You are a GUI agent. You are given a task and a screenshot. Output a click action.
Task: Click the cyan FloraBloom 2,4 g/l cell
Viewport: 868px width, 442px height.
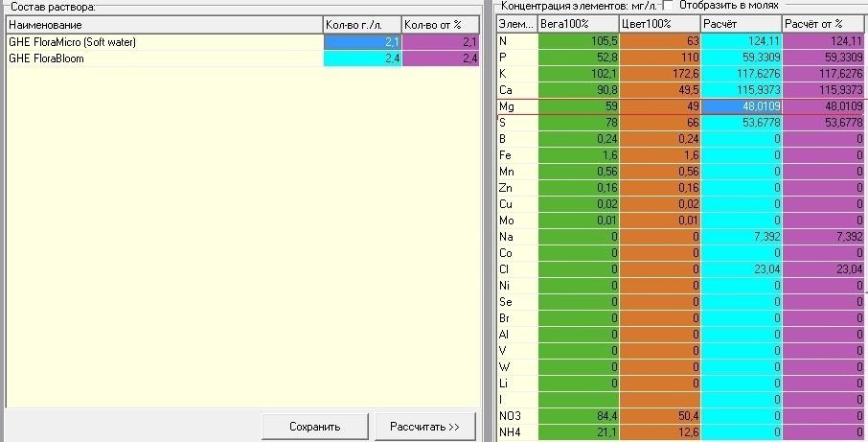coord(362,58)
